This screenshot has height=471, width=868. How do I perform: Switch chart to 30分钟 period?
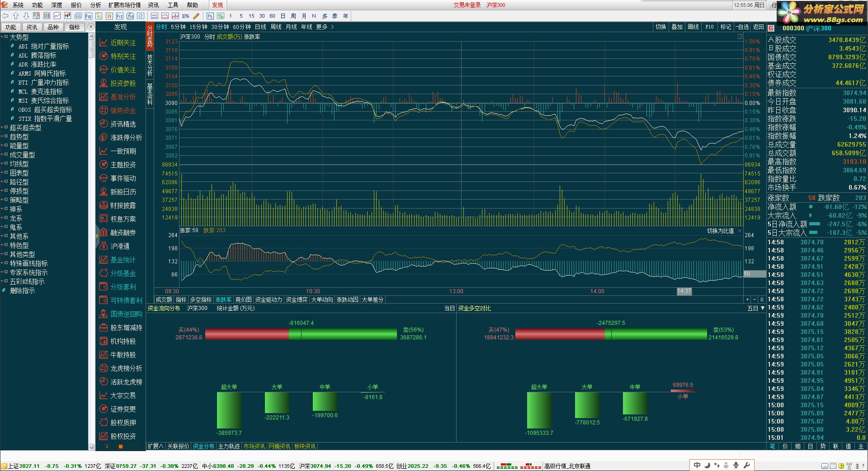coord(220,27)
